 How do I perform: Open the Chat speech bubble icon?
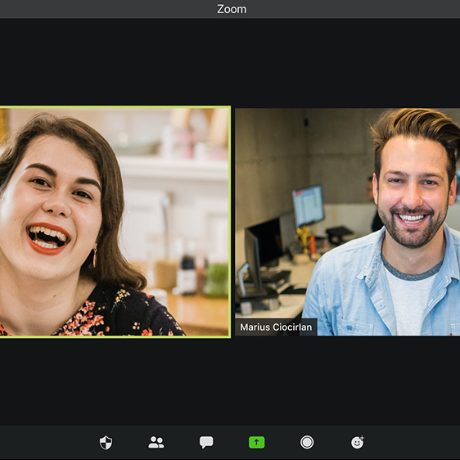click(x=206, y=442)
